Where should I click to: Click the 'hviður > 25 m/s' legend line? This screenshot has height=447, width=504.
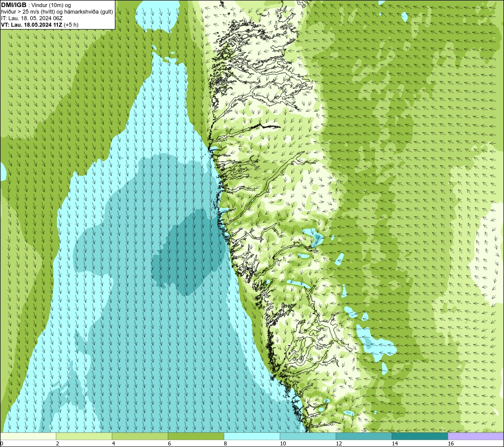click(57, 12)
